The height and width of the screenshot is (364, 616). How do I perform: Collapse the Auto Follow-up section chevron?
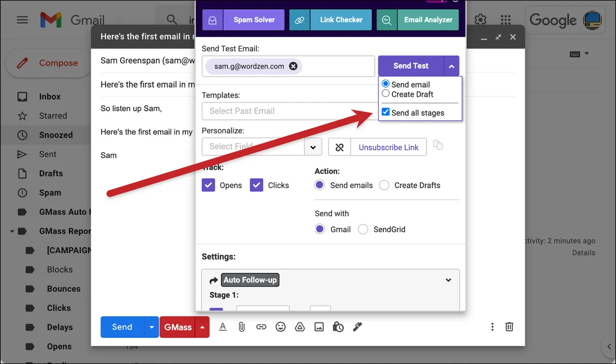coord(448,280)
